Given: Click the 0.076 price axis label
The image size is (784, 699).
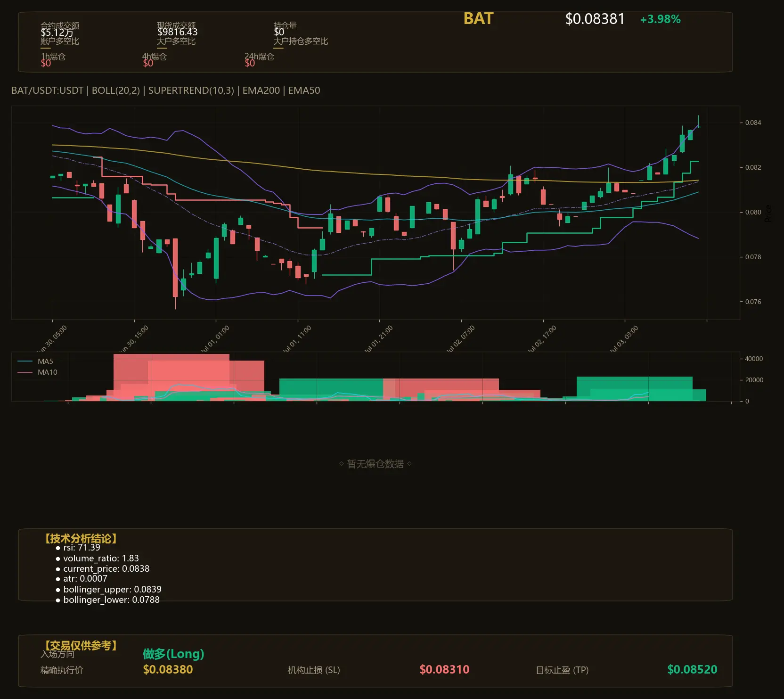Looking at the screenshot, I should pyautogui.click(x=753, y=302).
